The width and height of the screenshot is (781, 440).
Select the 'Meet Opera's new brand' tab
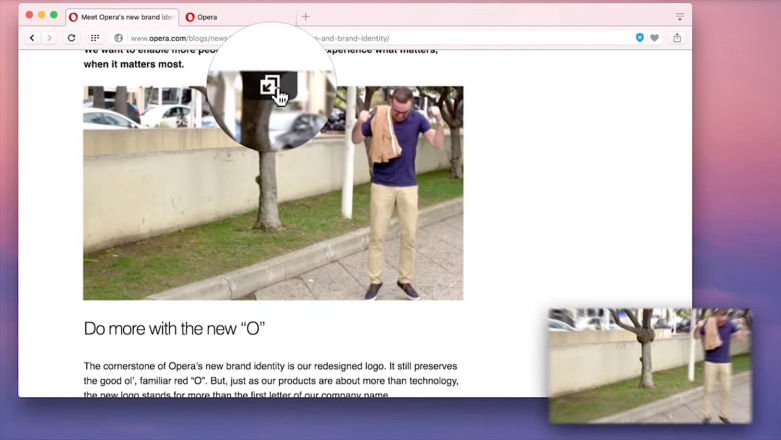(123, 17)
